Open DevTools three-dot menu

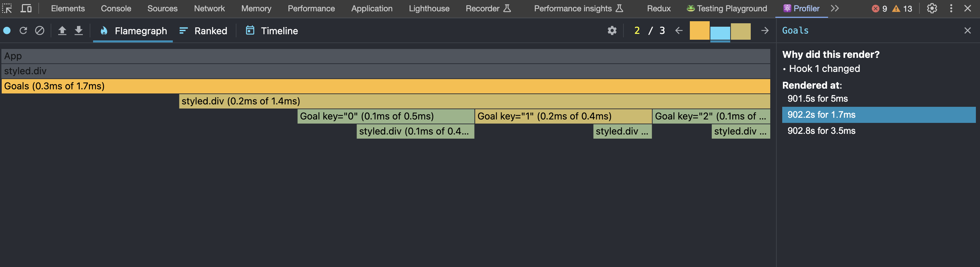point(951,8)
